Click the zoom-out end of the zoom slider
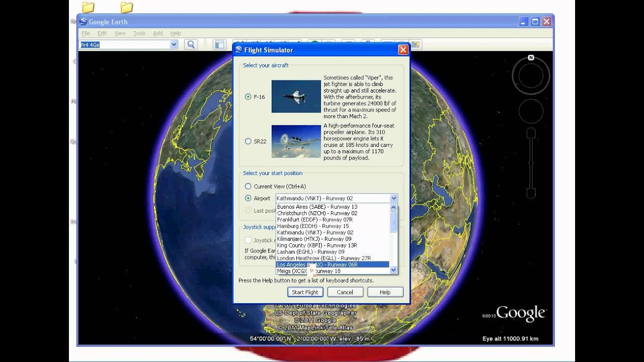 531,193
